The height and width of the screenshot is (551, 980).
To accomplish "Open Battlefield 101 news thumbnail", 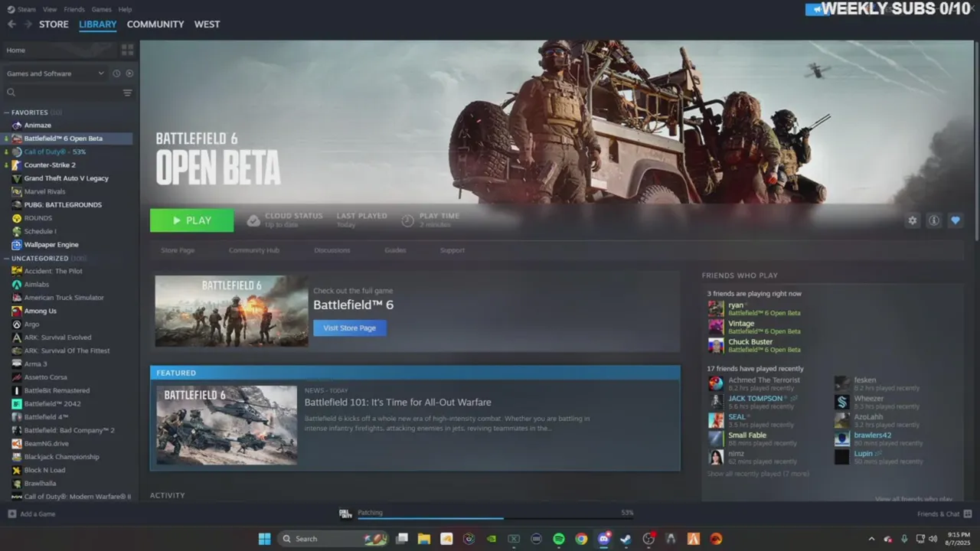I will point(227,425).
